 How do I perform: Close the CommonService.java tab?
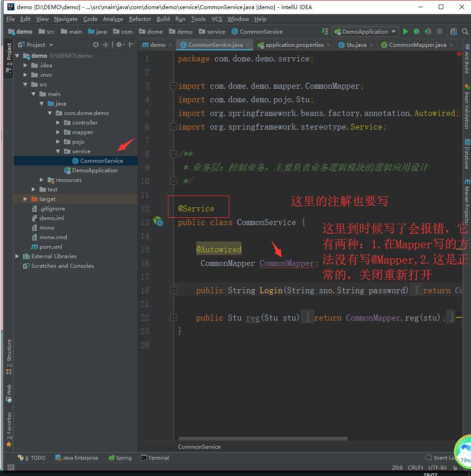248,45
